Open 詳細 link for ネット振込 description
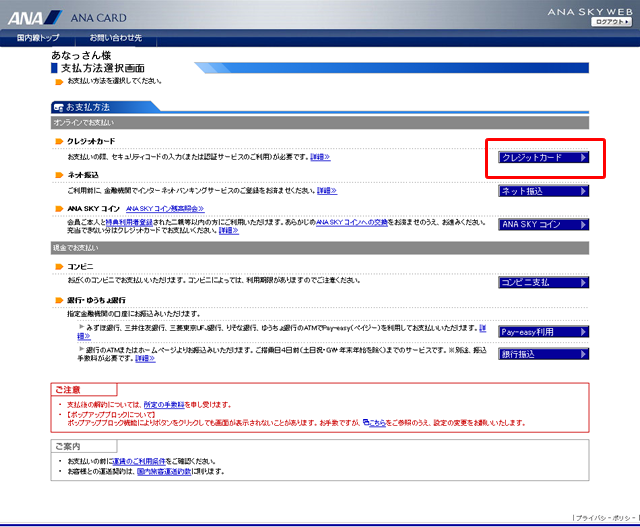 (x=327, y=191)
